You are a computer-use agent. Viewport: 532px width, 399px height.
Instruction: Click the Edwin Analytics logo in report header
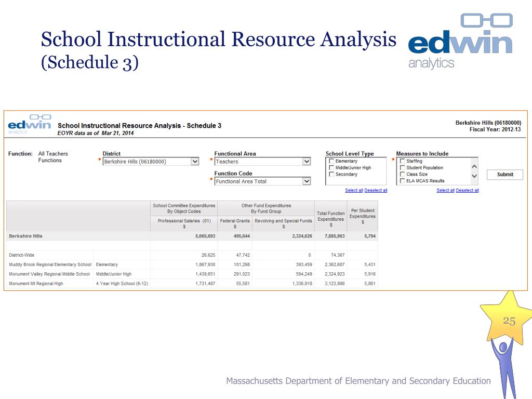point(29,124)
